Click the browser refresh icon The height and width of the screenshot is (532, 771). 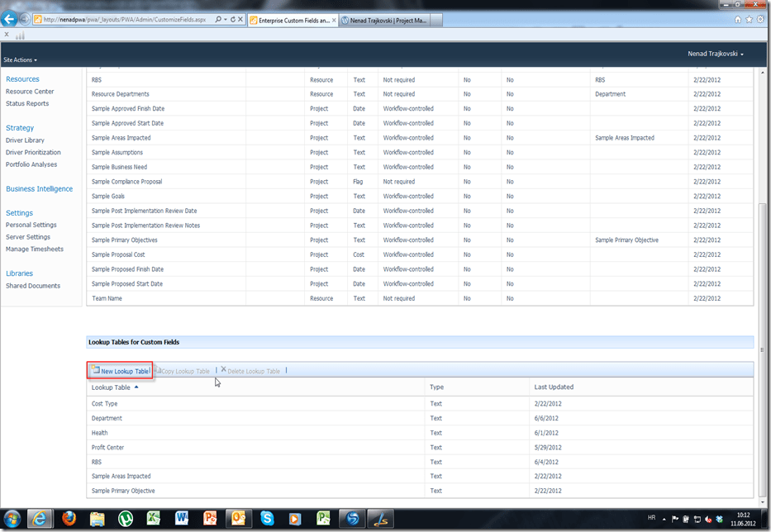tap(231, 18)
